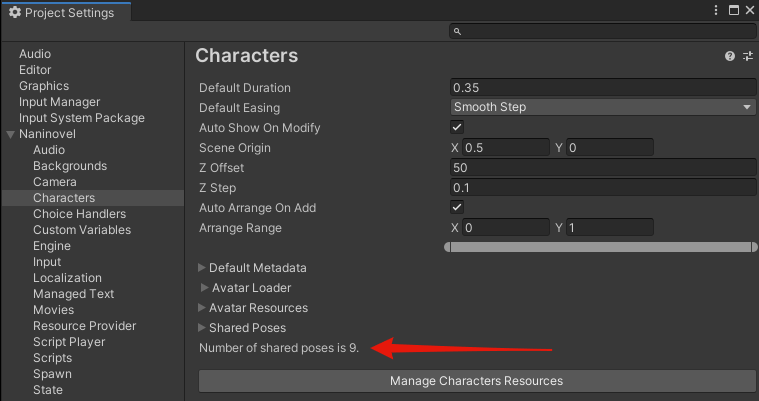Open the Characters help documentation icon
Screen dimensions: 759x401
pos(730,57)
